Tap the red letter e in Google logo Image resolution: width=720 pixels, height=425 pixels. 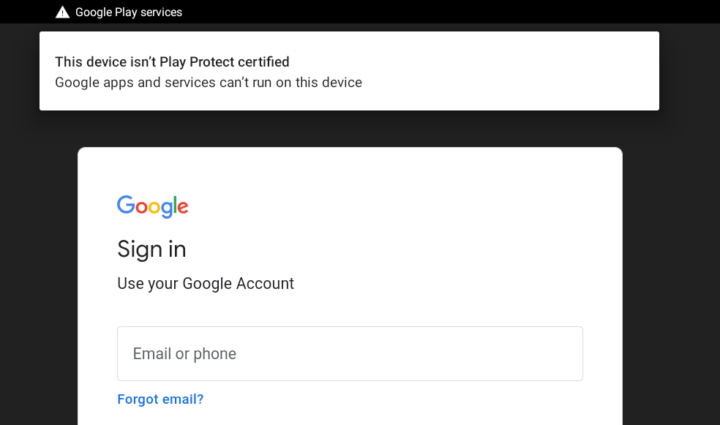[183, 207]
